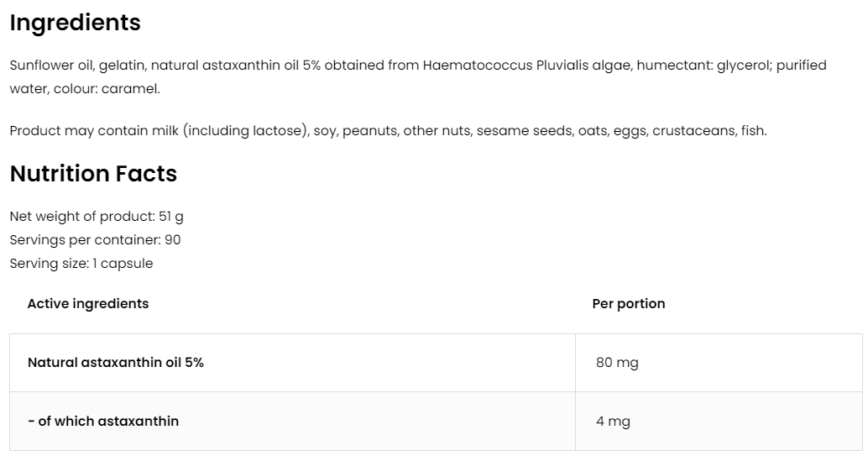
Task: Click the Nutrition Facts heading
Action: [93, 174]
